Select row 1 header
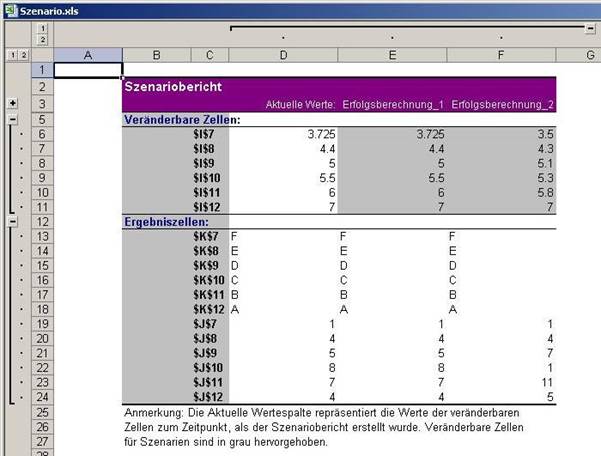 point(42,70)
